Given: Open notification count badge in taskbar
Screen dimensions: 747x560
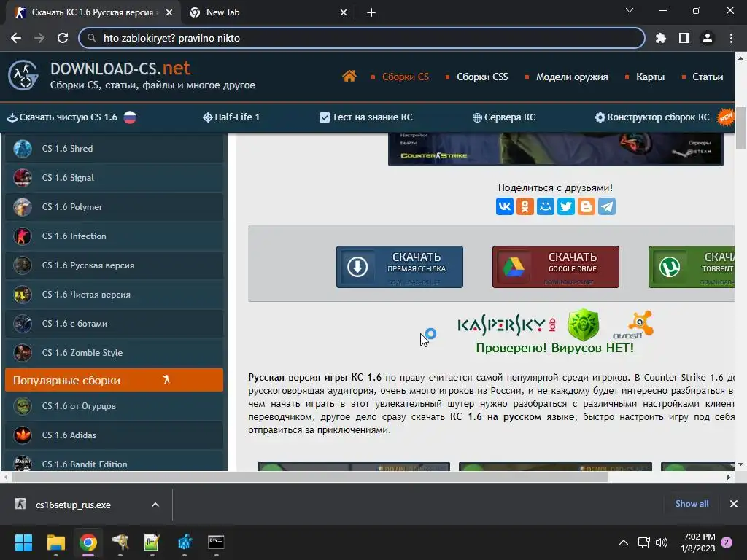Looking at the screenshot, I should (x=727, y=542).
